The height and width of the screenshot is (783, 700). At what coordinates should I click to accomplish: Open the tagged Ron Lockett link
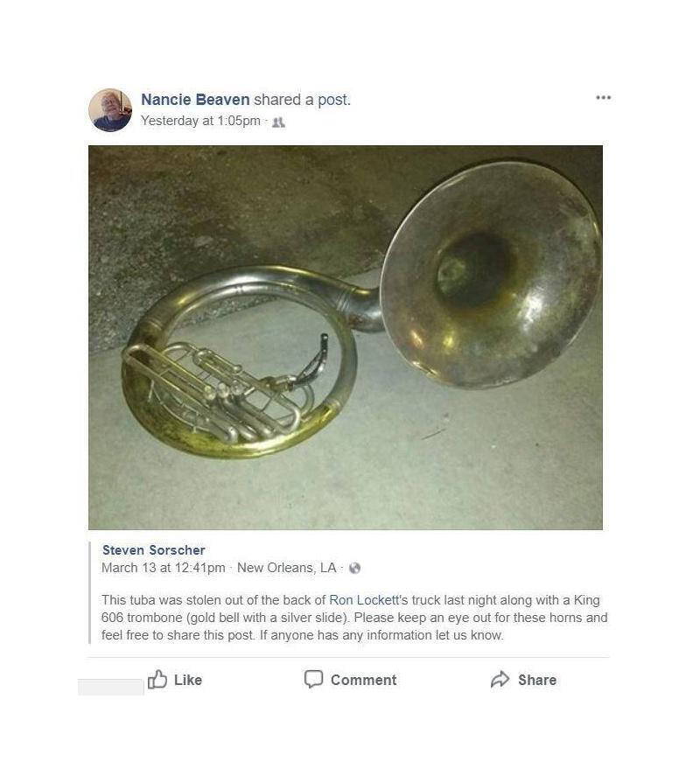(363, 600)
